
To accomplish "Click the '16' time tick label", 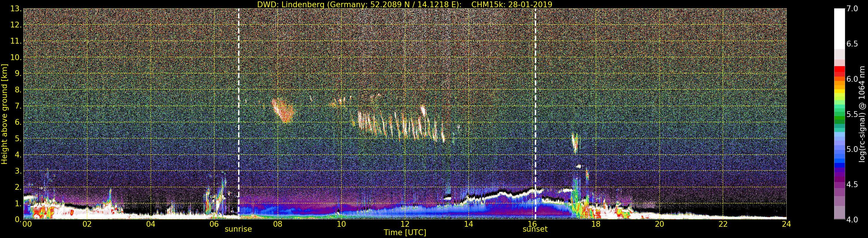I will [532, 224].
